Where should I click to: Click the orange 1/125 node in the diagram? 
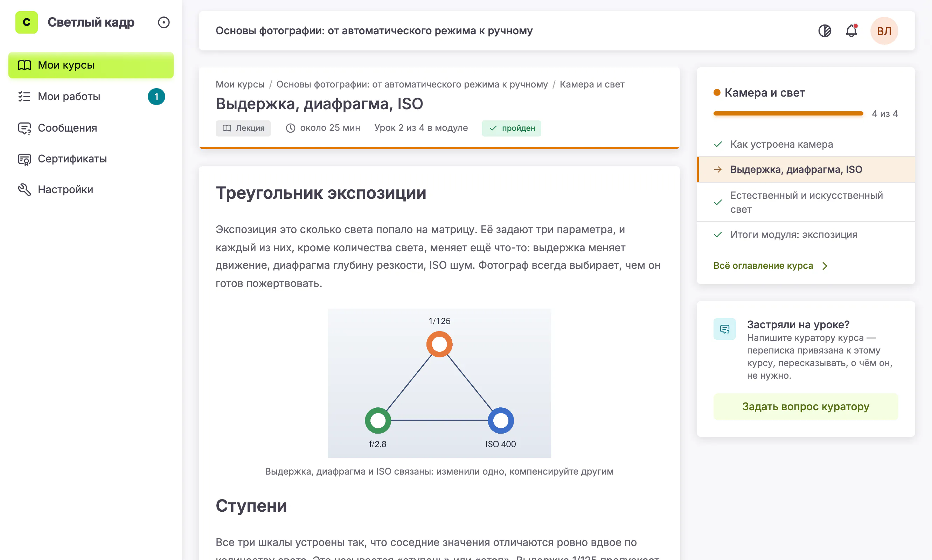(439, 344)
